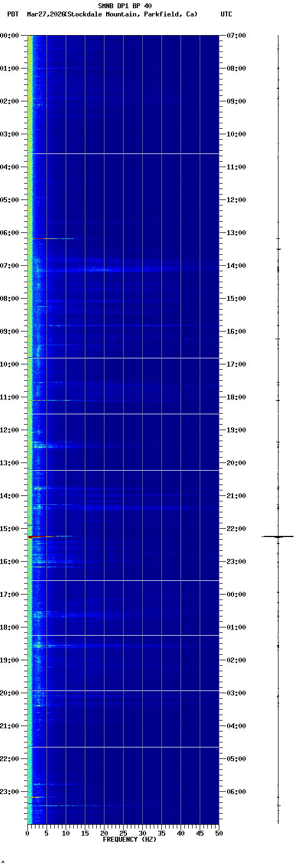The height and width of the screenshot is (868, 302).
Task: Click the '11:00' PDT axis time label
Action: click(x=10, y=397)
